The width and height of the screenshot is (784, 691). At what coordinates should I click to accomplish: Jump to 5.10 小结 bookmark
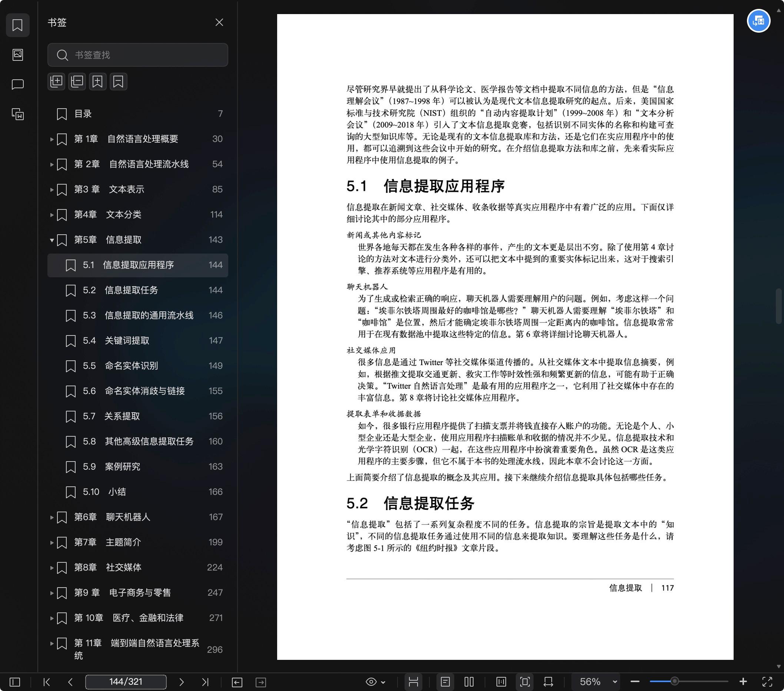(138, 492)
